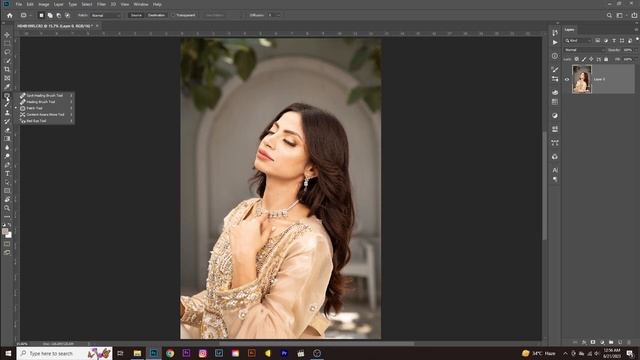Open the Character panel icon

[555, 170]
